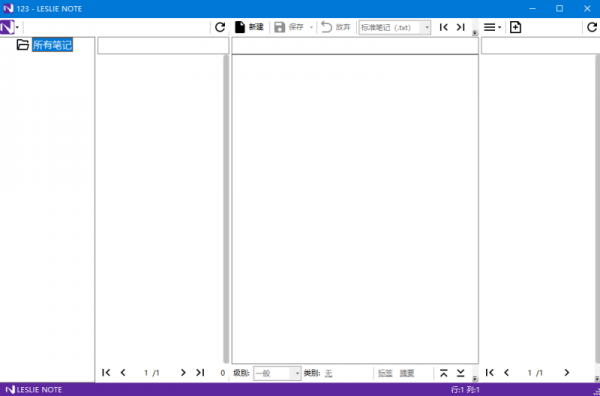
Task: Go to first note in editor toolbar
Action: pos(443,27)
